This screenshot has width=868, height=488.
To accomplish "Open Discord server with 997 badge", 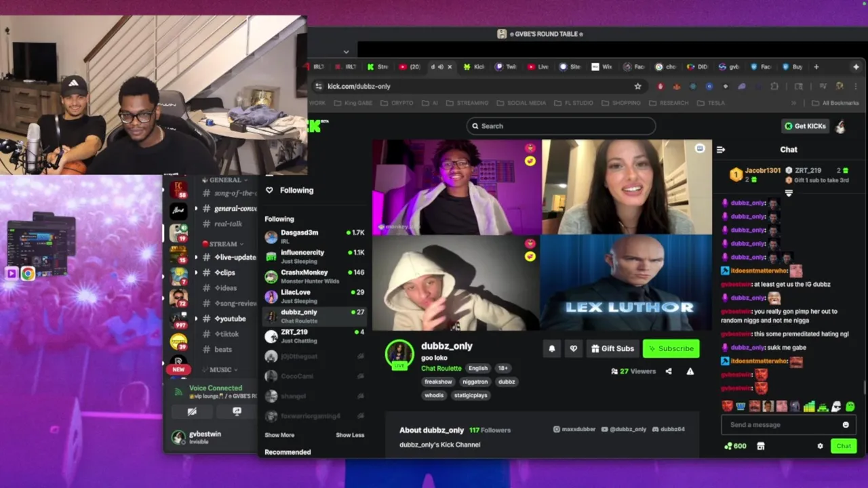I will (x=178, y=319).
